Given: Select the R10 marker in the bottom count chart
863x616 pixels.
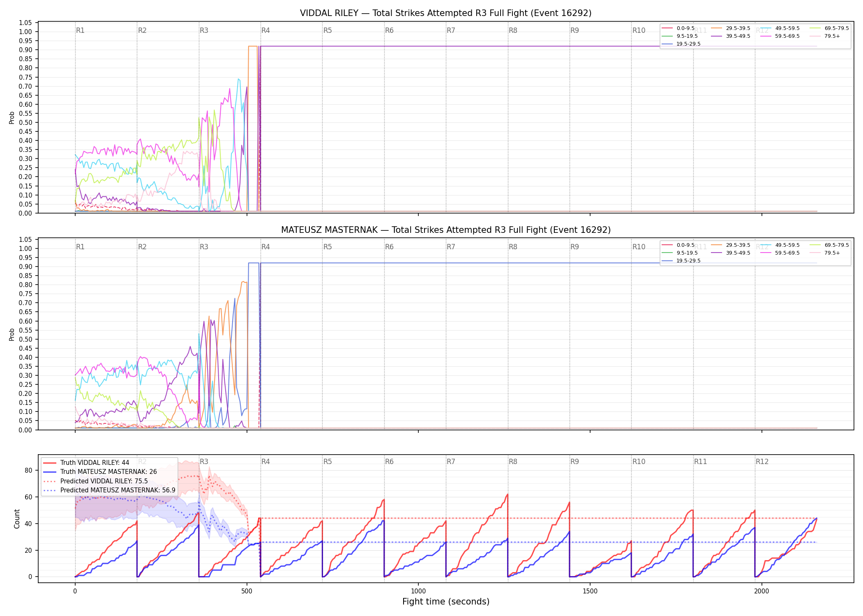Looking at the screenshot, I should (x=639, y=462).
